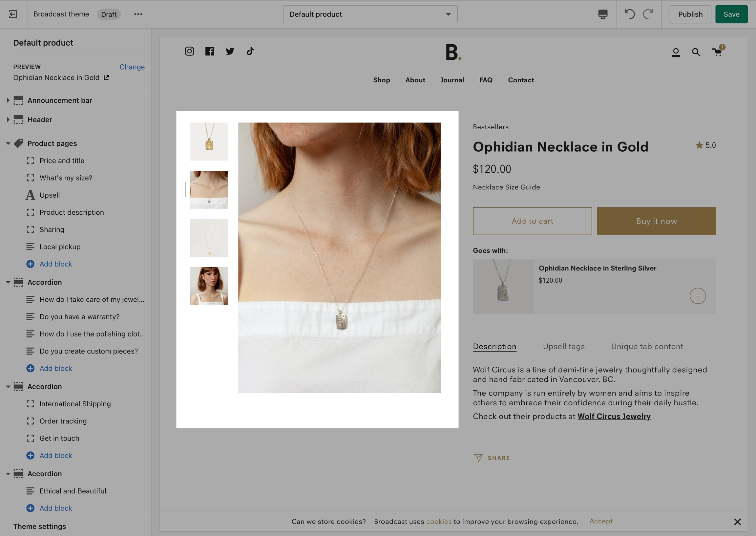Click the TikTok icon in store header
Image resolution: width=756 pixels, height=536 pixels.
coord(250,51)
